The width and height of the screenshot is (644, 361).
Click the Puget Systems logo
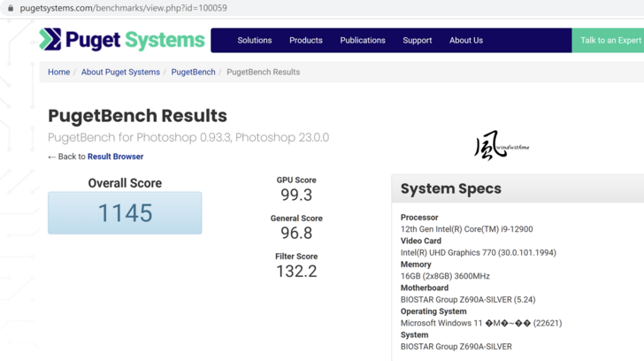122,40
